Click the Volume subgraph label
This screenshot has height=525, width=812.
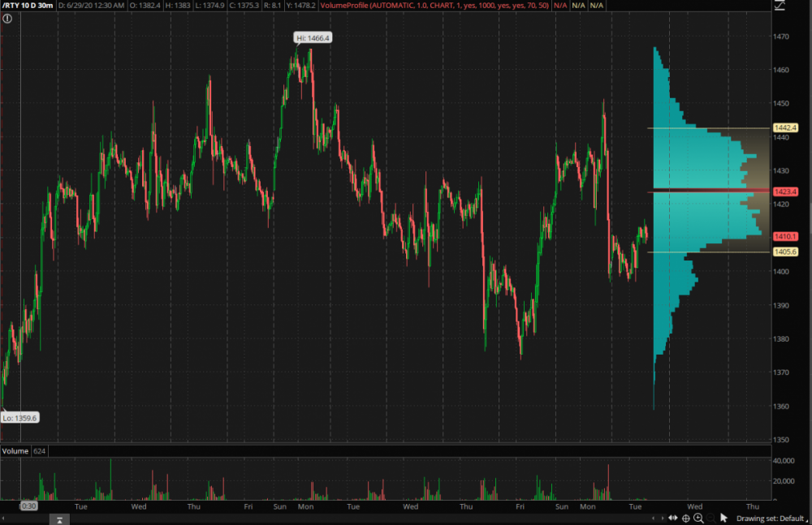coord(14,450)
